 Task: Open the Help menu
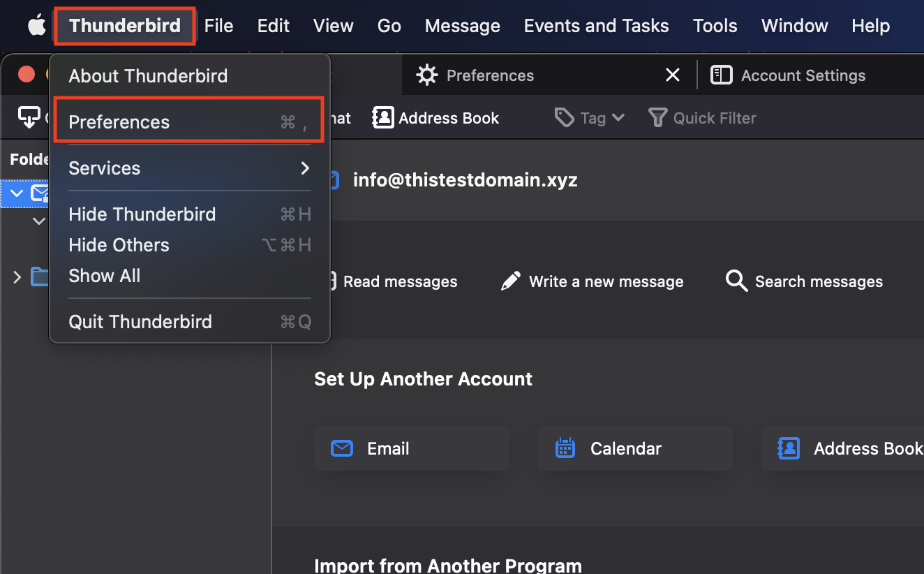(870, 27)
